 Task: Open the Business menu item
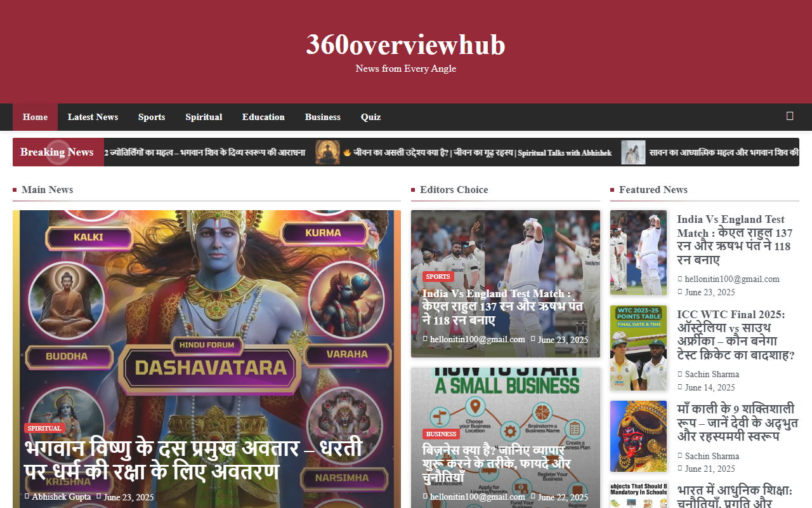coord(323,117)
